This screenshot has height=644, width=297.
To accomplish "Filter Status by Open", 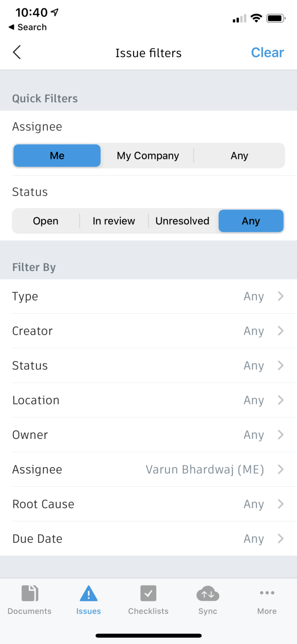I will (46, 221).
